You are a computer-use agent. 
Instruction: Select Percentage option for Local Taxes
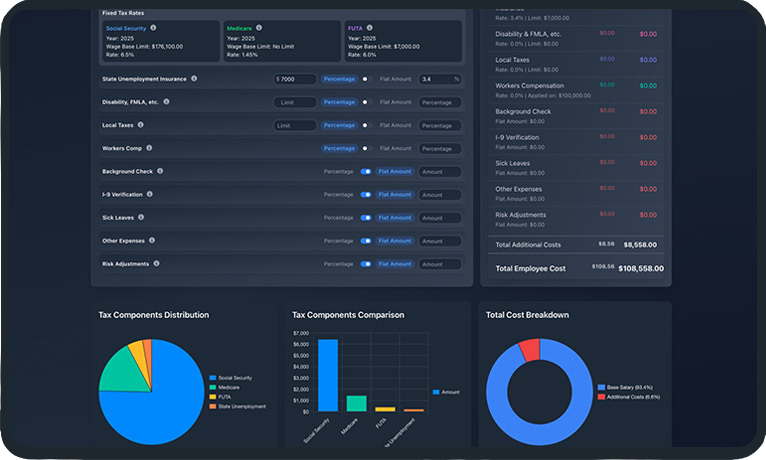[339, 125]
